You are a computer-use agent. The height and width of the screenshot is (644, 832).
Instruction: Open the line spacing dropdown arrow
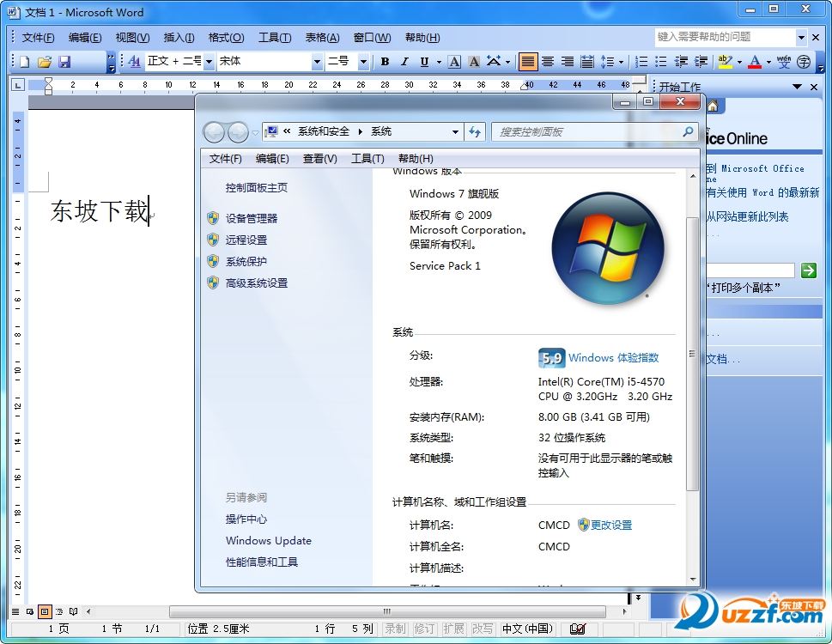[x=621, y=62]
